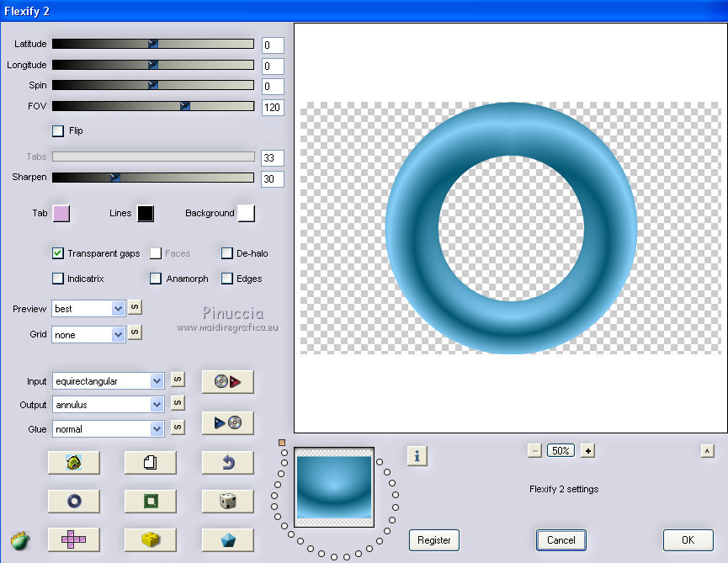Open the Output annulus dropdown
Image resolution: width=728 pixels, height=563 pixels.
click(x=108, y=405)
